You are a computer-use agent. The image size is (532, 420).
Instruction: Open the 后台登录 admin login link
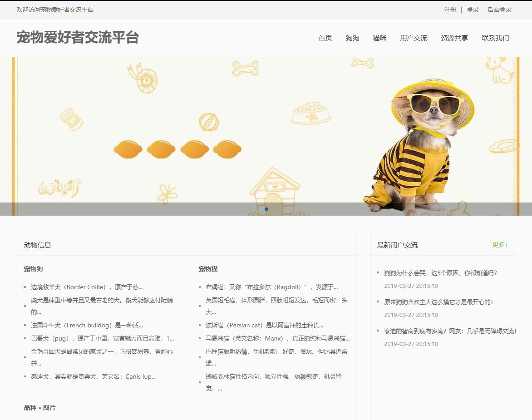point(498,10)
